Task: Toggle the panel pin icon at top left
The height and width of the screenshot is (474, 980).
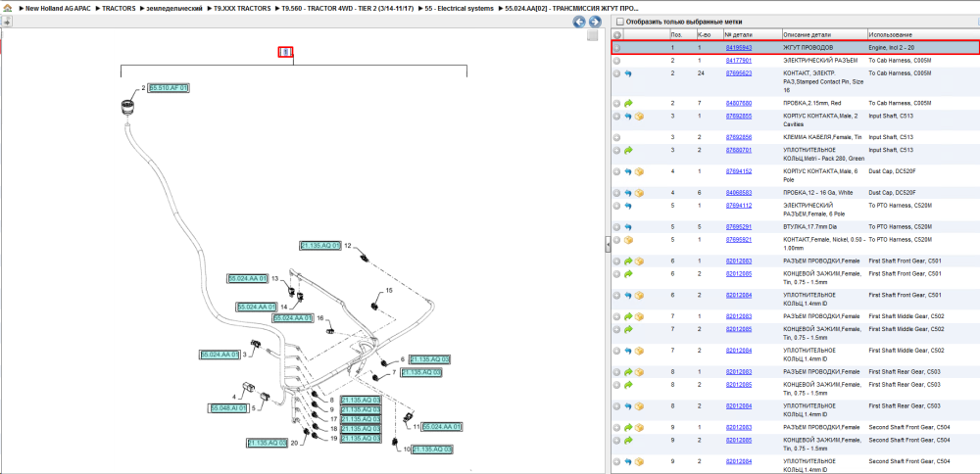Action: [x=6, y=22]
